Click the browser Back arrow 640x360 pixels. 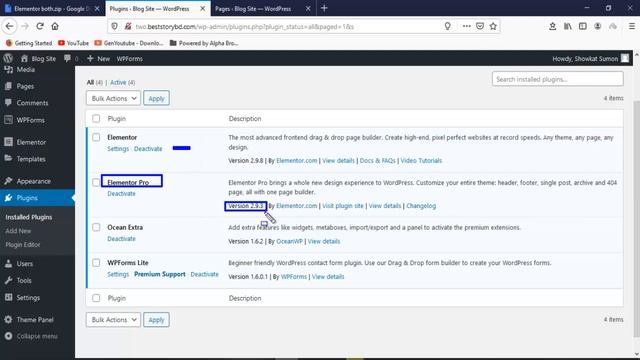pyautogui.click(x=9, y=26)
